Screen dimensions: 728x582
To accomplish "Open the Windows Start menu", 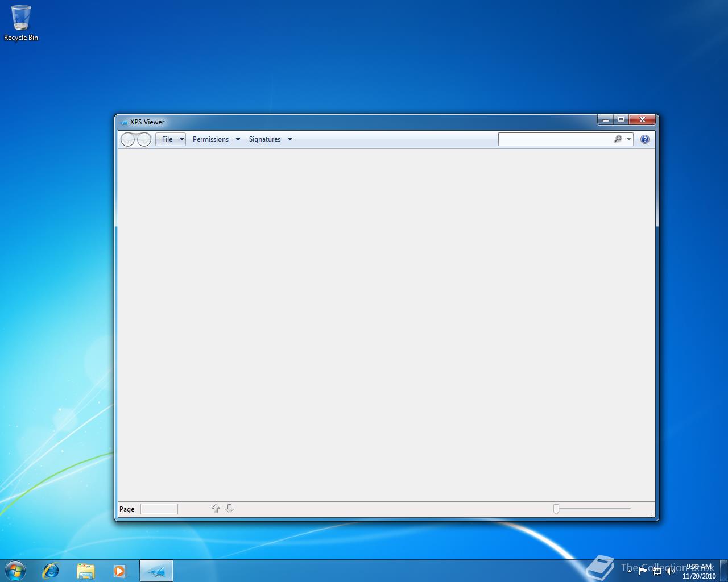I will tap(15, 571).
